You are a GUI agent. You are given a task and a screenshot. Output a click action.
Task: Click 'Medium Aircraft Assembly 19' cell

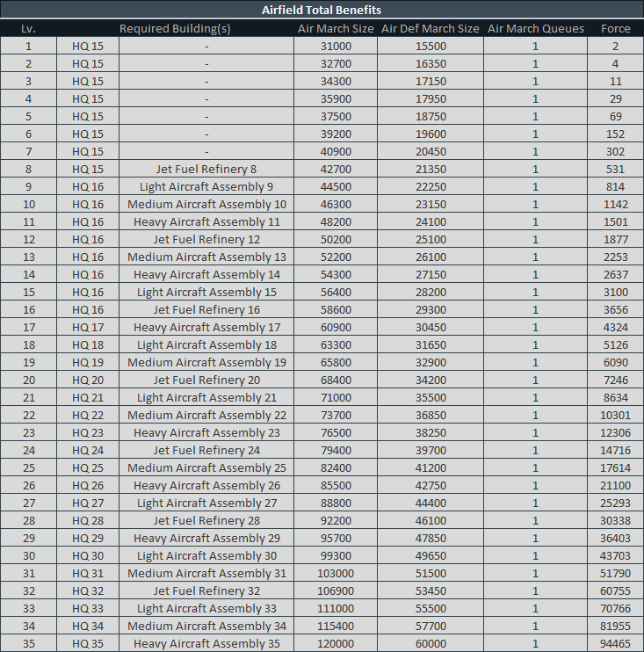pyautogui.click(x=206, y=362)
